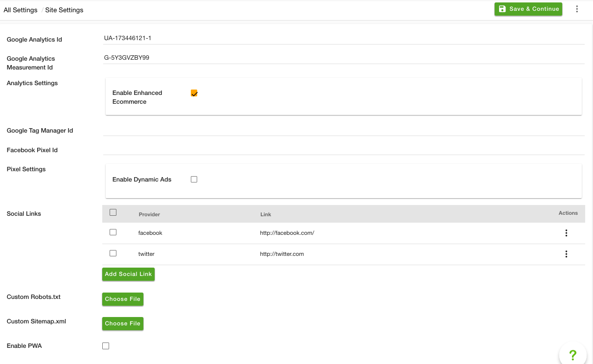Focus the Facebook Pixel Id field
The image size is (593, 364).
pyautogui.click(x=343, y=149)
